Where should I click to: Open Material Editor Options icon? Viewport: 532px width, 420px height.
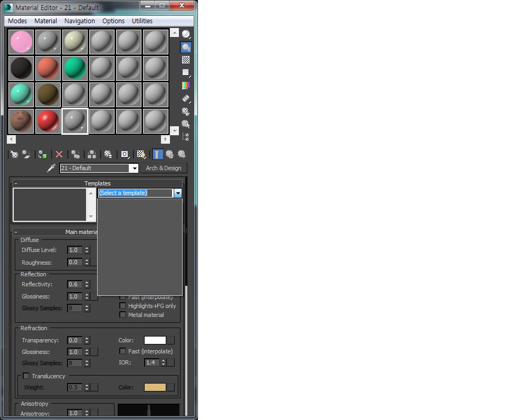186,111
